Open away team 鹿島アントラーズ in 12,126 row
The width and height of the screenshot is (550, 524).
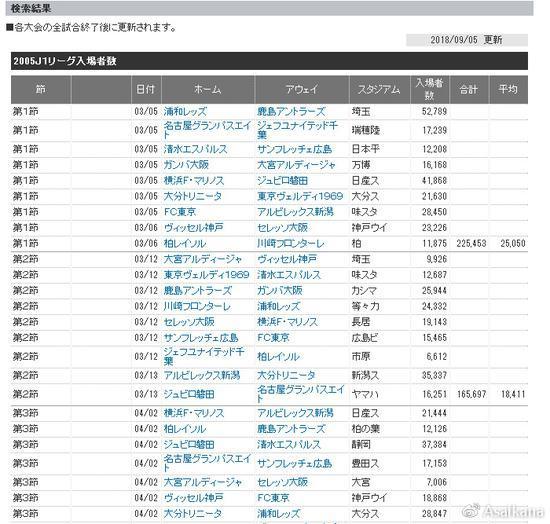(x=291, y=429)
